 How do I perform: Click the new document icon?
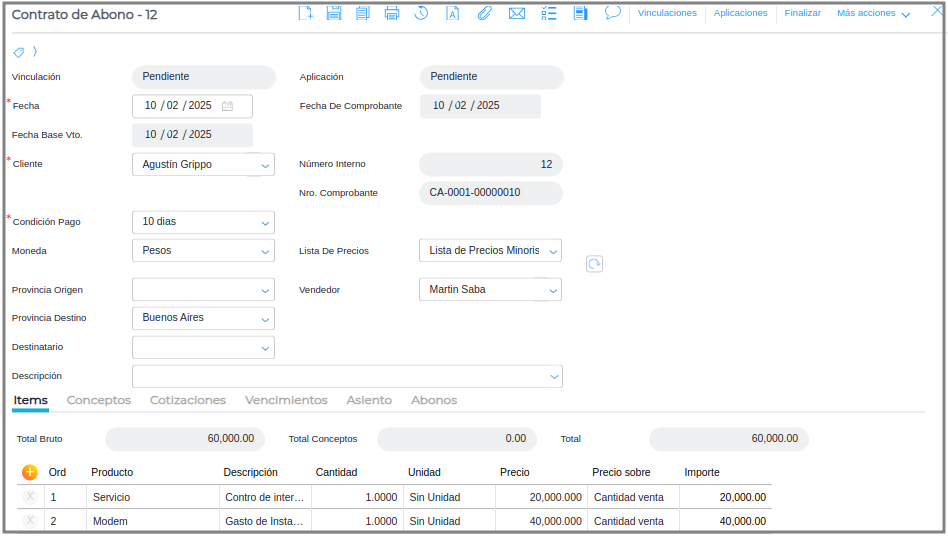(x=306, y=13)
